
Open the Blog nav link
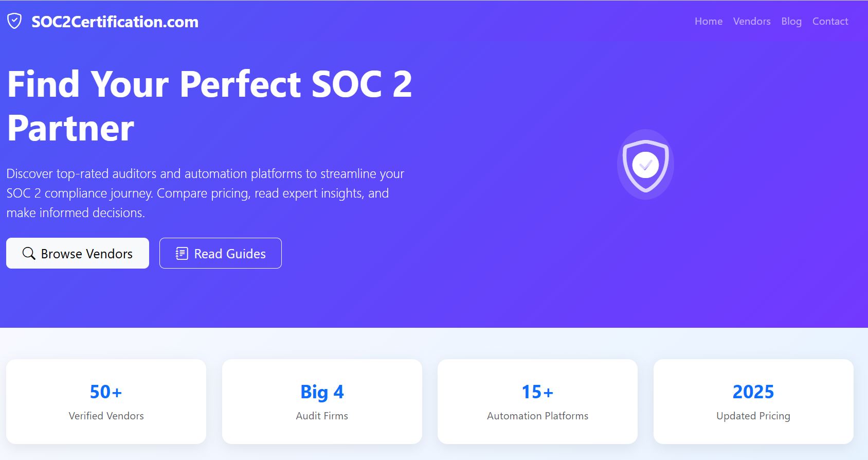point(791,21)
